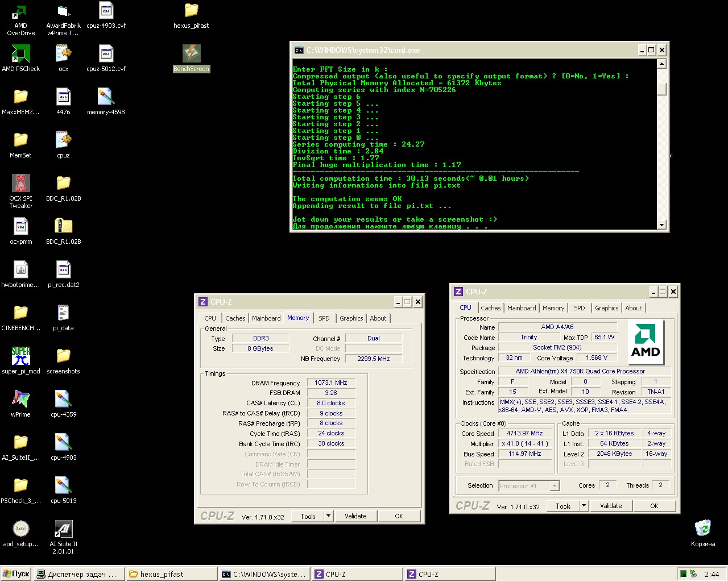Launch the BenchScreen desktop icon

[191, 54]
